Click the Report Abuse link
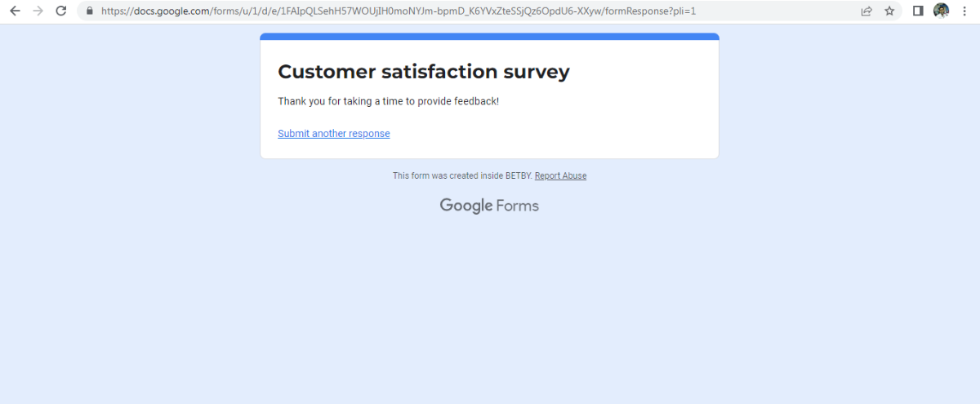The image size is (980, 404). click(560, 175)
